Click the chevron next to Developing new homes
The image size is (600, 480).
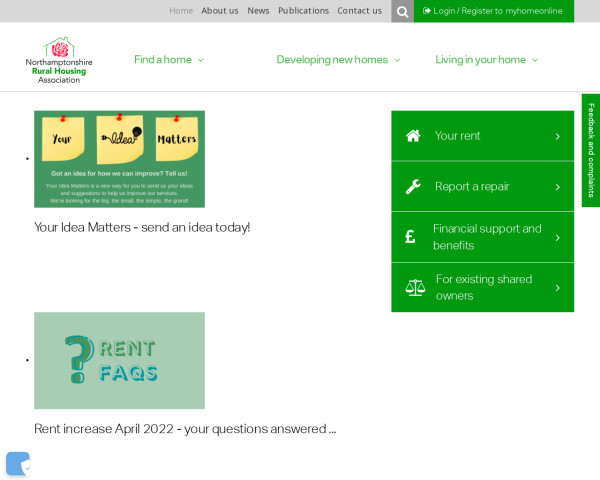coord(397,60)
